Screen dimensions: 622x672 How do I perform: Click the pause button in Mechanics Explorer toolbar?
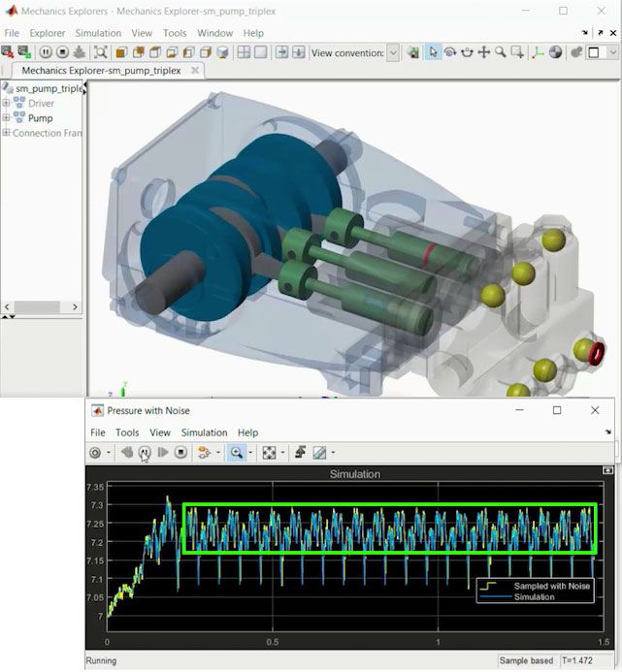click(x=46, y=52)
